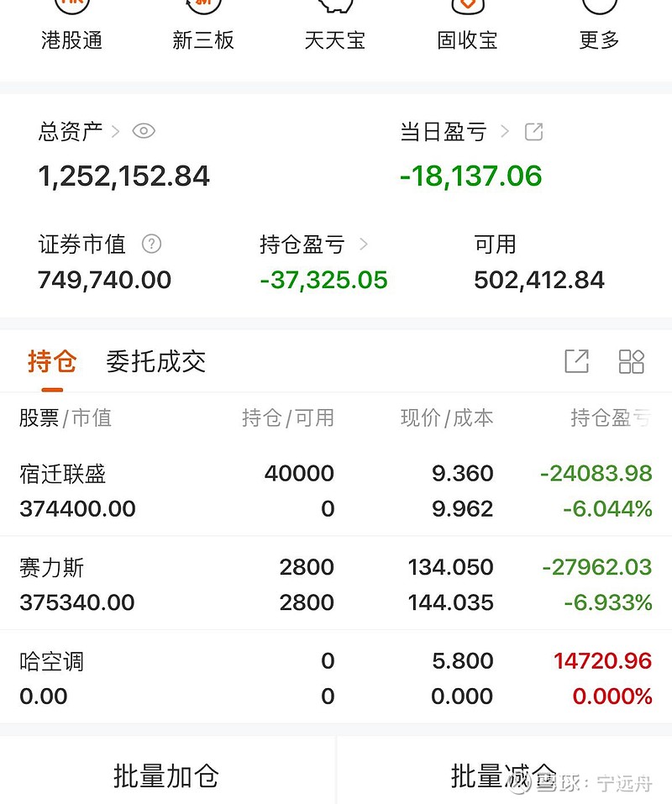Switch holdings layout with grid icon
Viewport: 672px width, 804px height.
coord(631,361)
